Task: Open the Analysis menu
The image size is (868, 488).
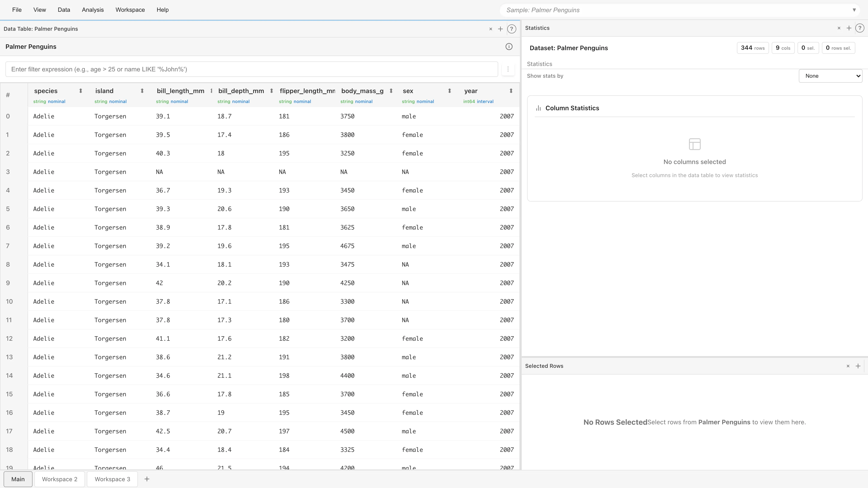Action: point(93,10)
